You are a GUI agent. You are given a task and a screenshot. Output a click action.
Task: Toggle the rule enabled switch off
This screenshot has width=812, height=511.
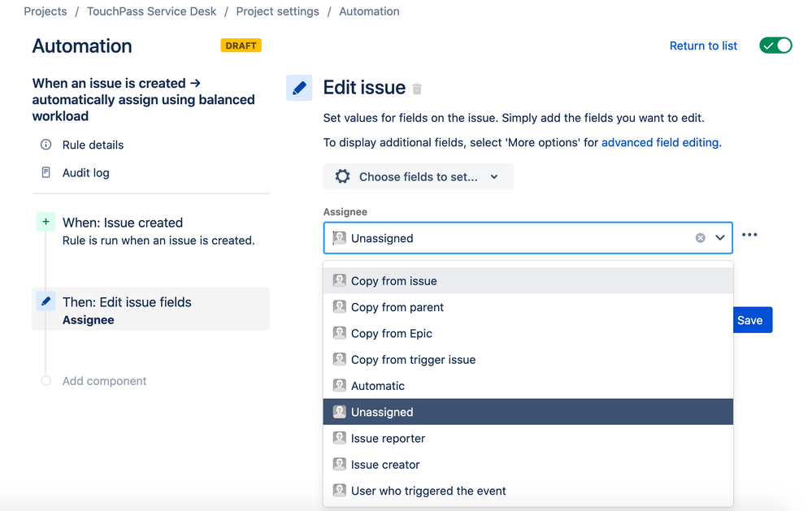775,45
